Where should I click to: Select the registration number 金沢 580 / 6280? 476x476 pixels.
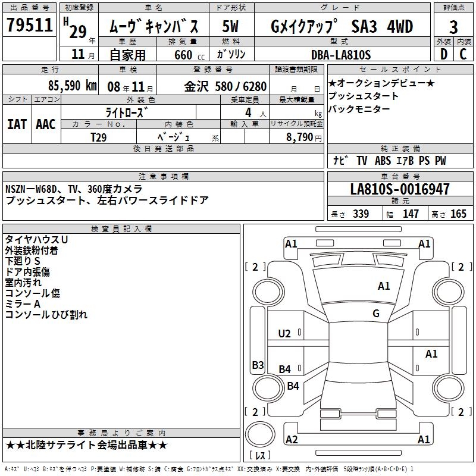(x=226, y=87)
